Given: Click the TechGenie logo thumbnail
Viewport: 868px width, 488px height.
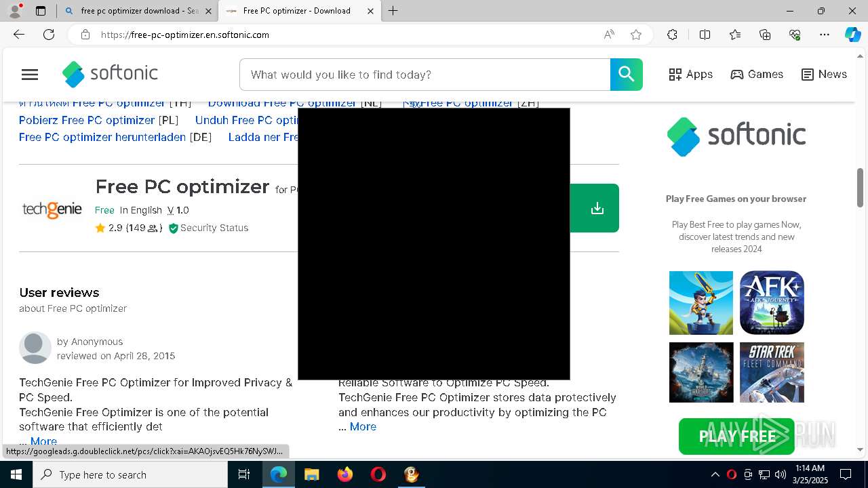Looking at the screenshot, I should pyautogui.click(x=52, y=209).
